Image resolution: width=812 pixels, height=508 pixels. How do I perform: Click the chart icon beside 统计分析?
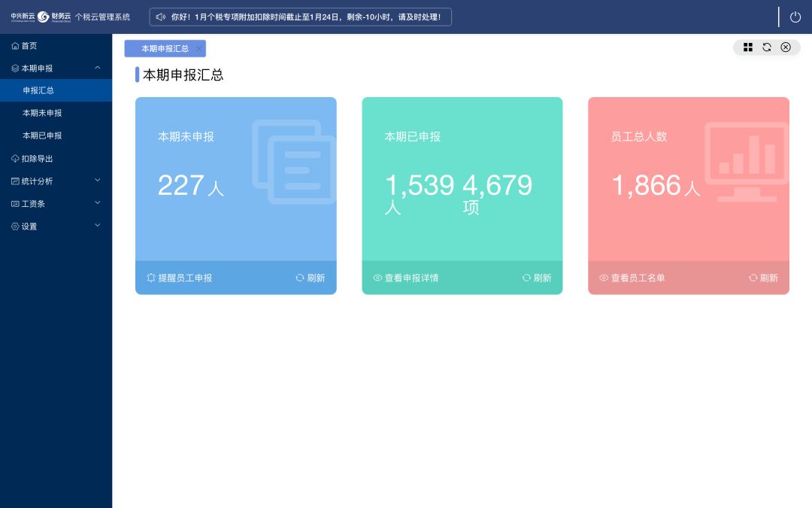(x=15, y=181)
